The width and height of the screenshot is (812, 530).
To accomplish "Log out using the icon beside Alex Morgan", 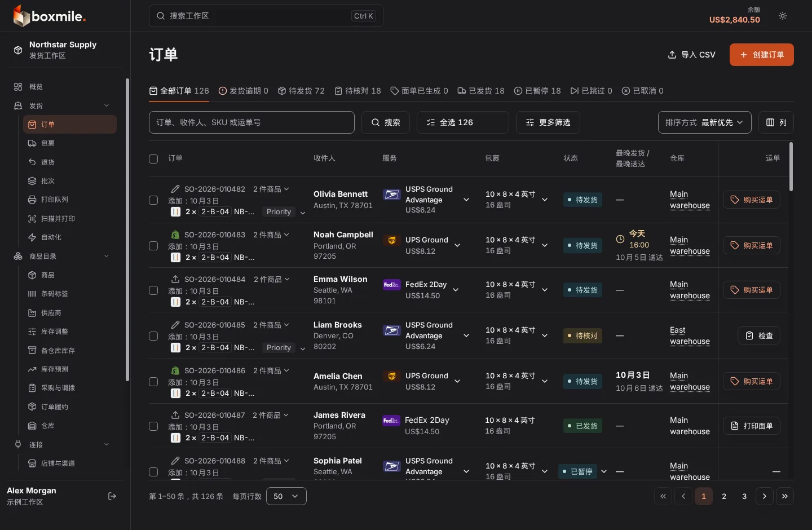I will pos(112,496).
